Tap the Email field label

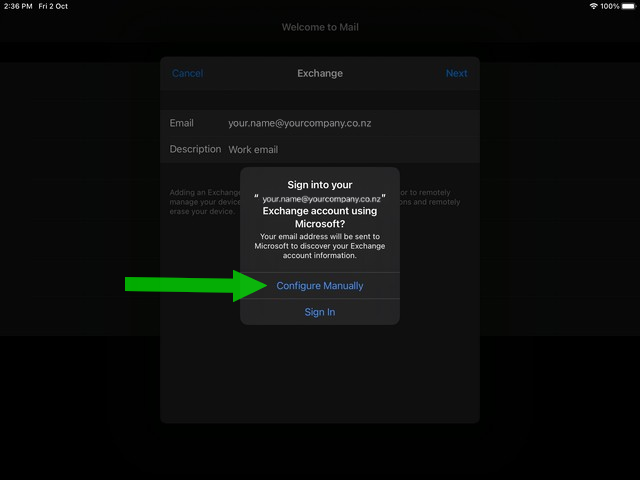pos(182,123)
